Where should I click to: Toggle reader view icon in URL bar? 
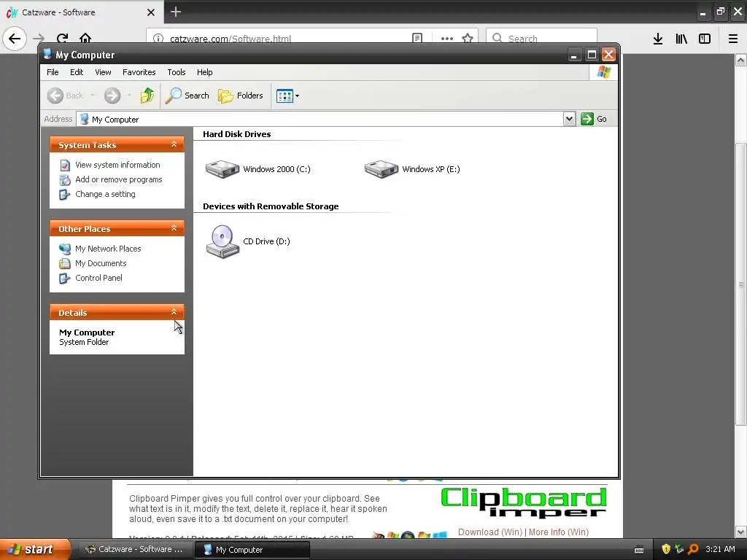417,38
